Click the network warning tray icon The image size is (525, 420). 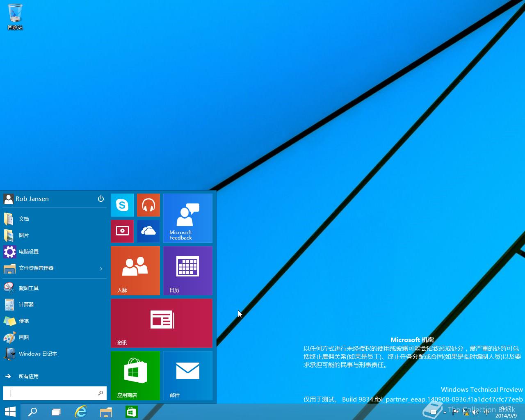click(x=466, y=412)
